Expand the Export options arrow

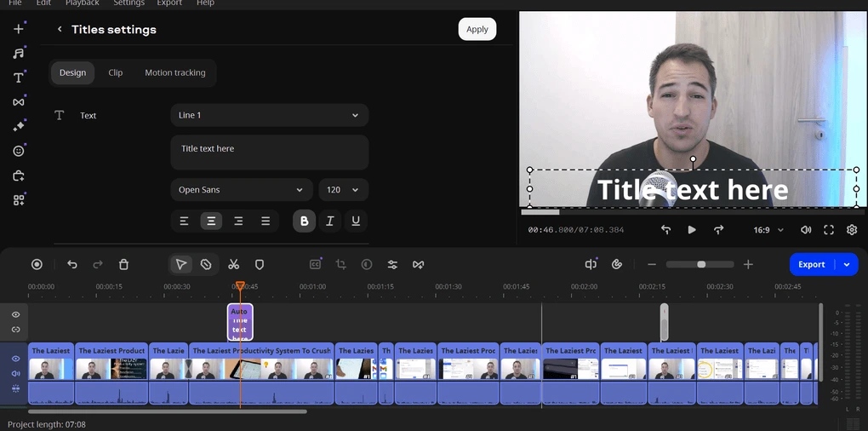click(847, 264)
